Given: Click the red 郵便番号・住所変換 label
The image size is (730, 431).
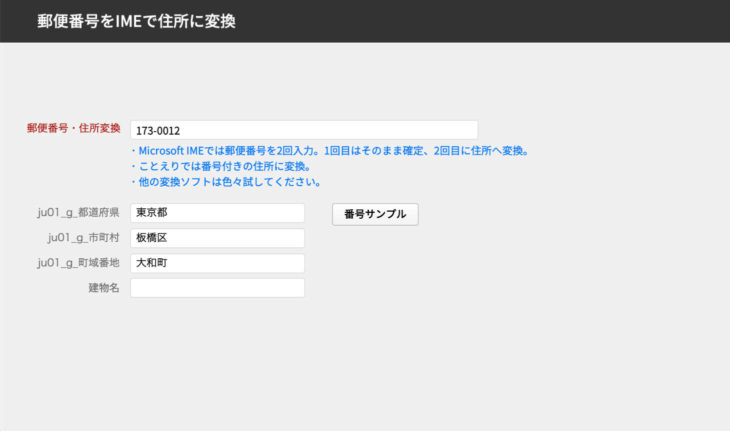Looking at the screenshot, I should [x=73, y=129].
